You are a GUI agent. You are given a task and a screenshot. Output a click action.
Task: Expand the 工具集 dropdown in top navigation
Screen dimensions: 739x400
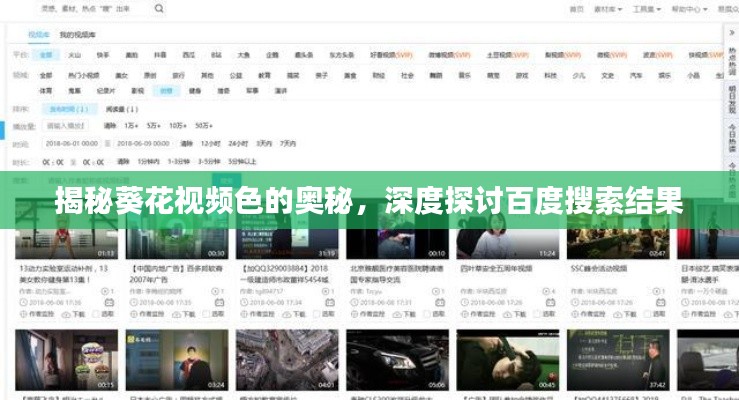tap(647, 9)
